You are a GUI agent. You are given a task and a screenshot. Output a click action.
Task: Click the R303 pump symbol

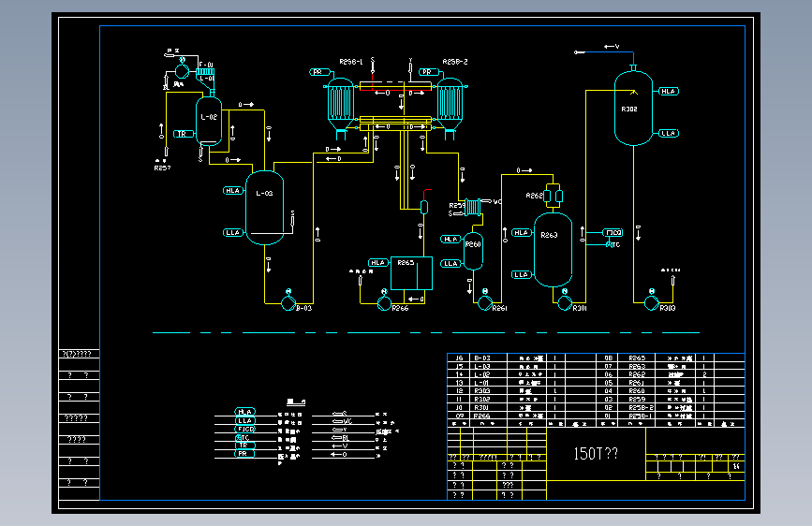[x=652, y=303]
